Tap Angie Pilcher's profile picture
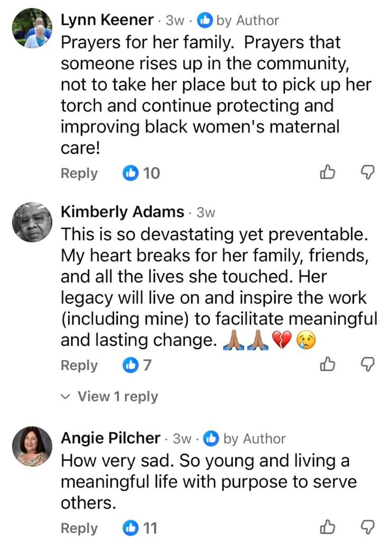The height and width of the screenshot is (541, 392). click(x=32, y=447)
